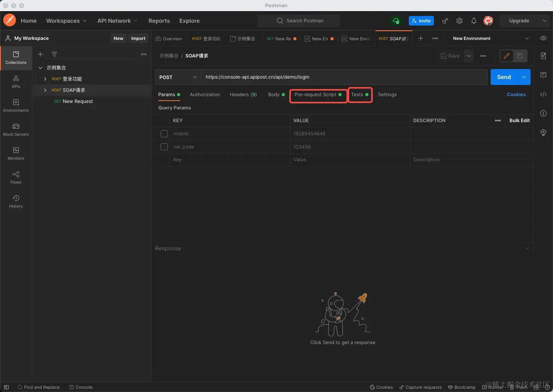This screenshot has width=553, height=392.
Task: Open the notifications bell
Action: 474,21
